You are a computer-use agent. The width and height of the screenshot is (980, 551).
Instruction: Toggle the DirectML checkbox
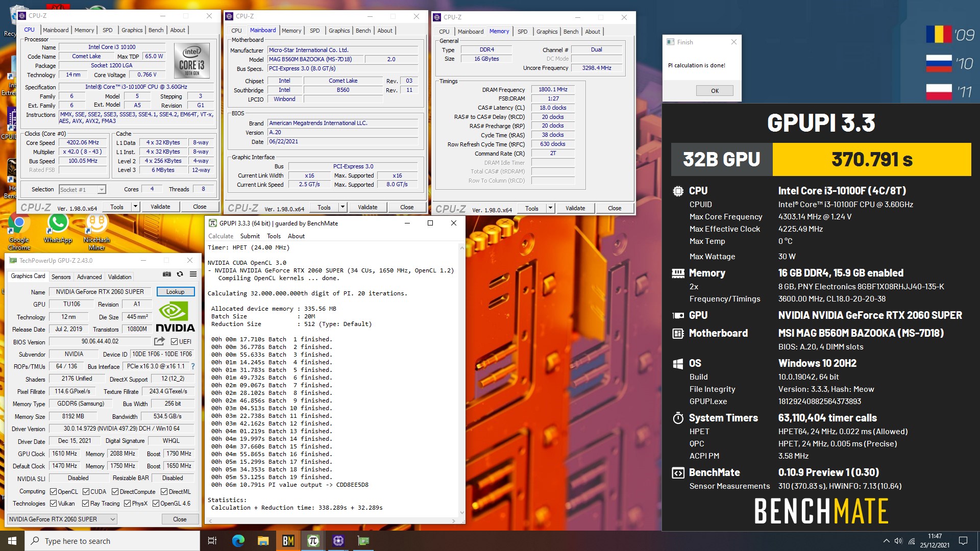[x=164, y=492]
